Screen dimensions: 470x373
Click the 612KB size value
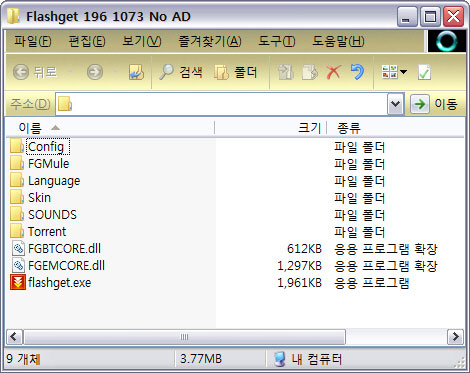tap(304, 249)
